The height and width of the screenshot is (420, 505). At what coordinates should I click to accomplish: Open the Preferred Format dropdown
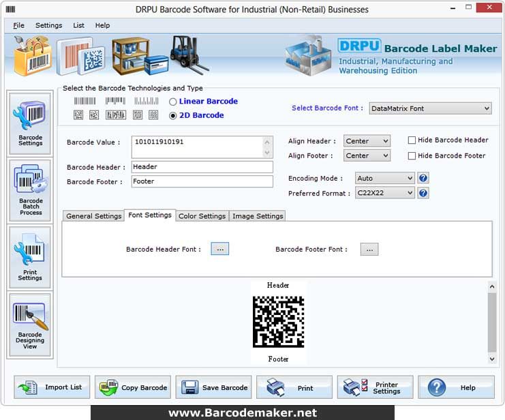[x=385, y=193]
